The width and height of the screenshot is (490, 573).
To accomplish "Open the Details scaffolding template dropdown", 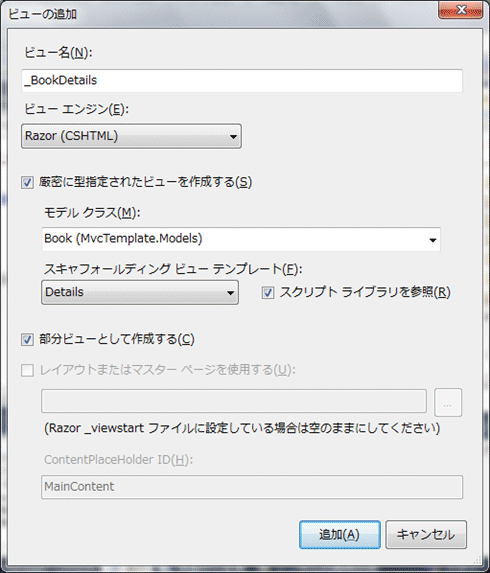I will [140, 292].
